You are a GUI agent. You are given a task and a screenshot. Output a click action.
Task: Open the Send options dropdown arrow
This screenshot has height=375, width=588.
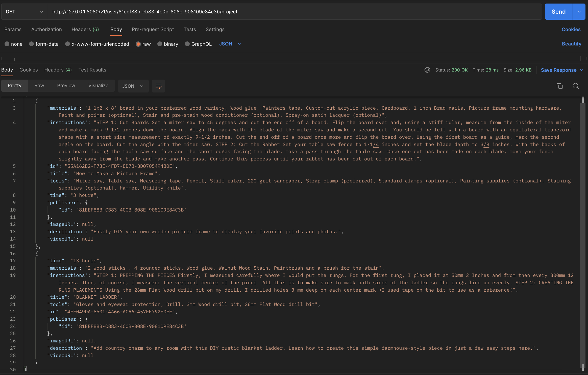(x=579, y=12)
